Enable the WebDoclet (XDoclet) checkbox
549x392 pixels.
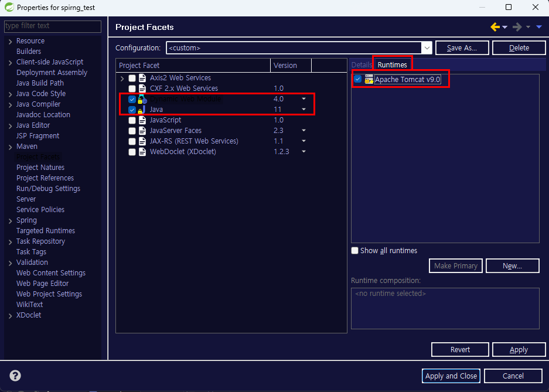click(x=132, y=152)
